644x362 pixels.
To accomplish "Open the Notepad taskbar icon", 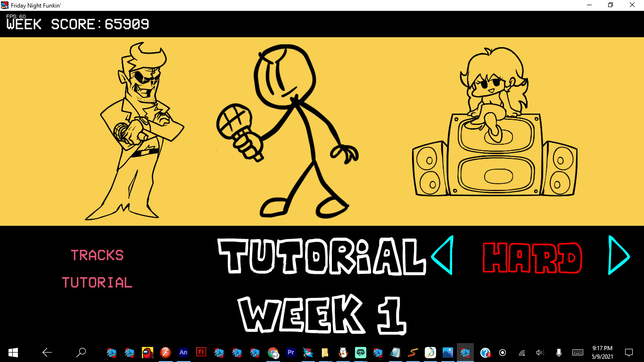I will (x=395, y=353).
